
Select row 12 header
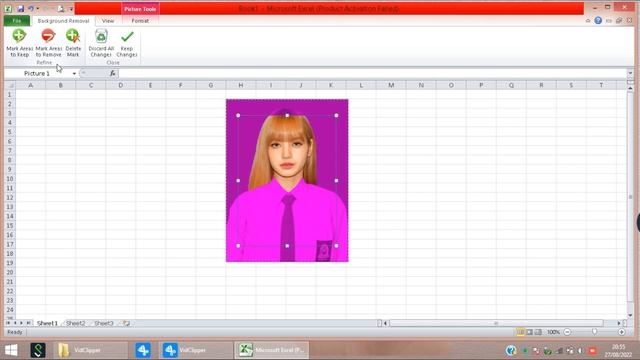[9, 198]
